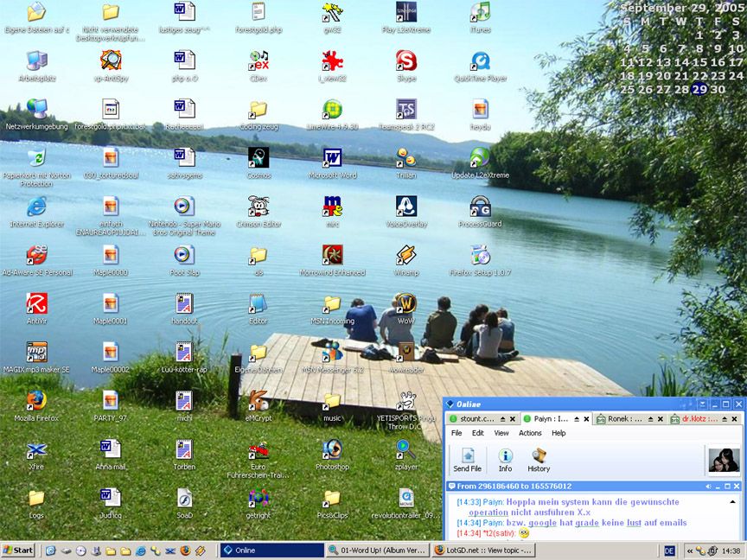Click the Windows Start button
Screen dimensions: 747x560
18,550
